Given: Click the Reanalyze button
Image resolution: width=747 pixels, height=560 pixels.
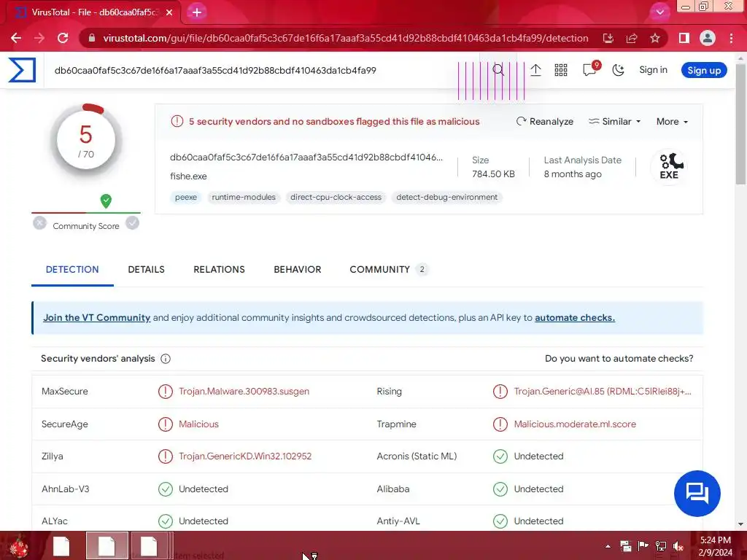Looking at the screenshot, I should point(544,122).
